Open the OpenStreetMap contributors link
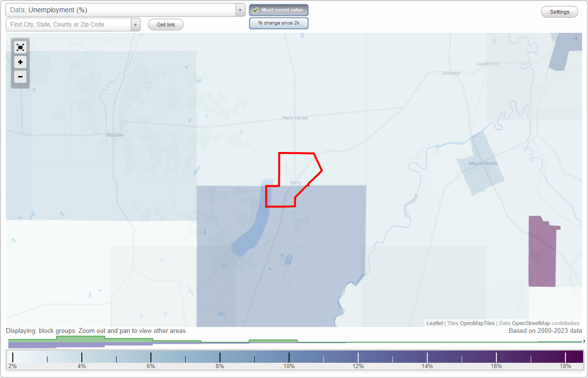Viewport: 588px width, 378px height. tap(530, 323)
